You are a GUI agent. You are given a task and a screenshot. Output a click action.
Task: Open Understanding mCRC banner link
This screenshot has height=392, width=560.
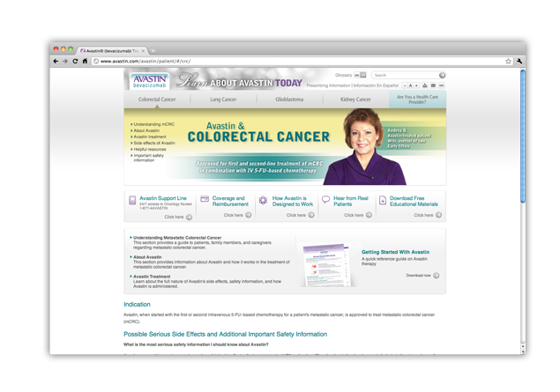154,124
